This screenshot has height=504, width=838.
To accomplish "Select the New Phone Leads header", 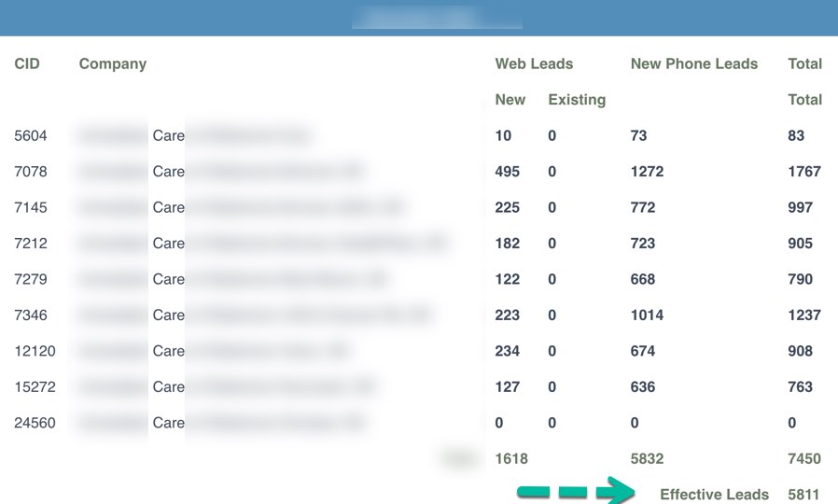I will tap(694, 64).
